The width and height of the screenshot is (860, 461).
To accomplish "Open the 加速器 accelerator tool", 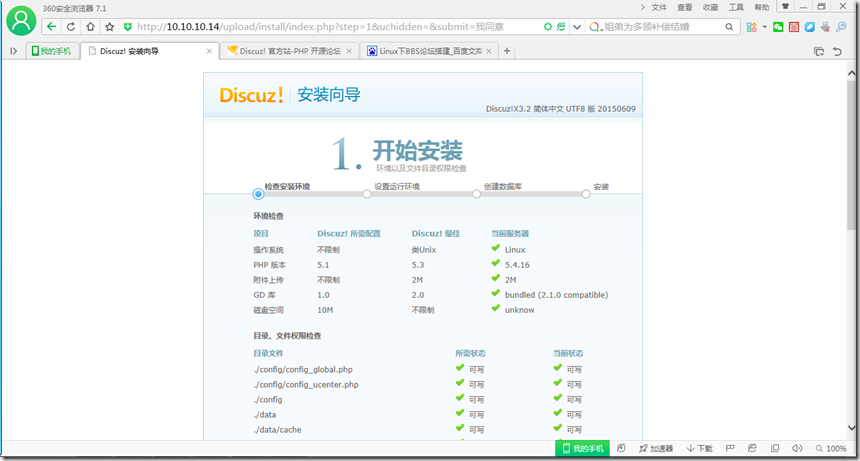I will [x=656, y=448].
